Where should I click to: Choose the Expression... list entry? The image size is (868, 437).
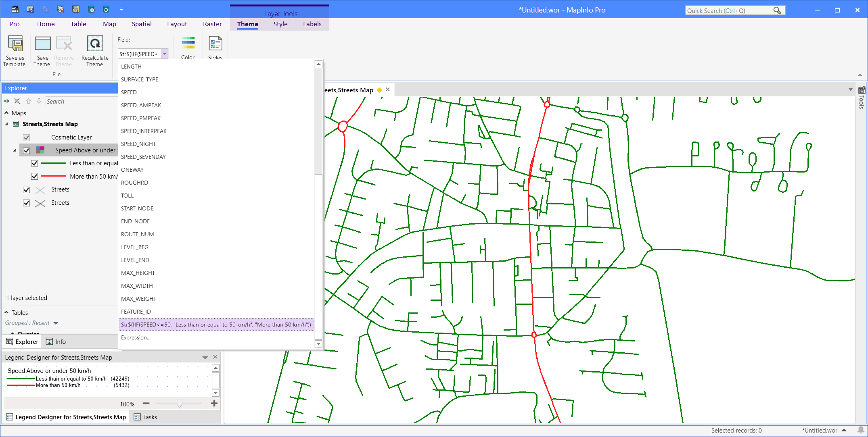click(x=136, y=338)
